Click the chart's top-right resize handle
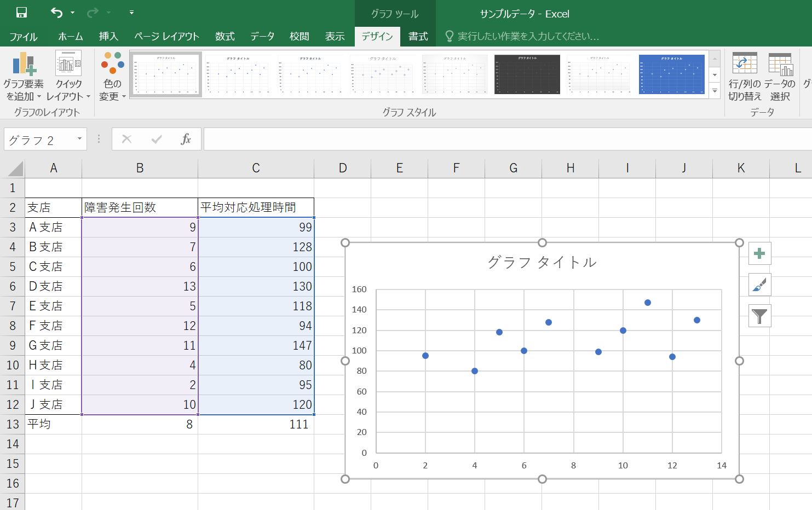Screen dimensions: 812x510 [739, 242]
